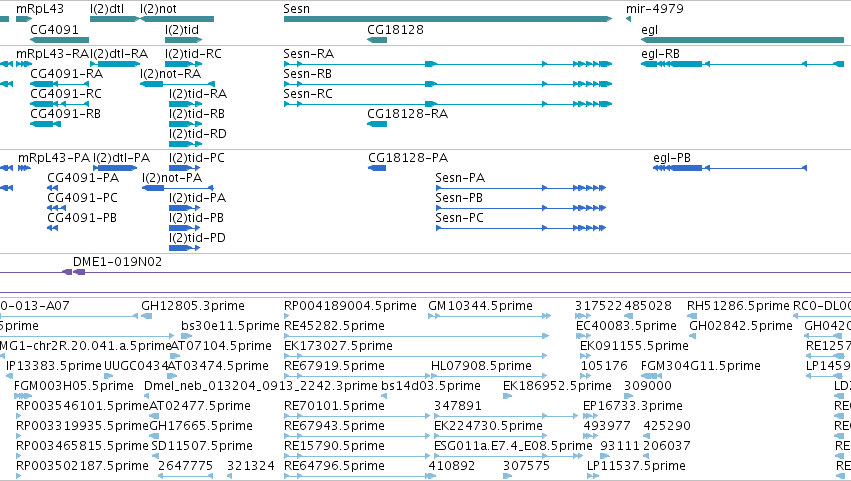Open the Sesn gene label
The height and width of the screenshot is (481, 851).
(x=296, y=9)
